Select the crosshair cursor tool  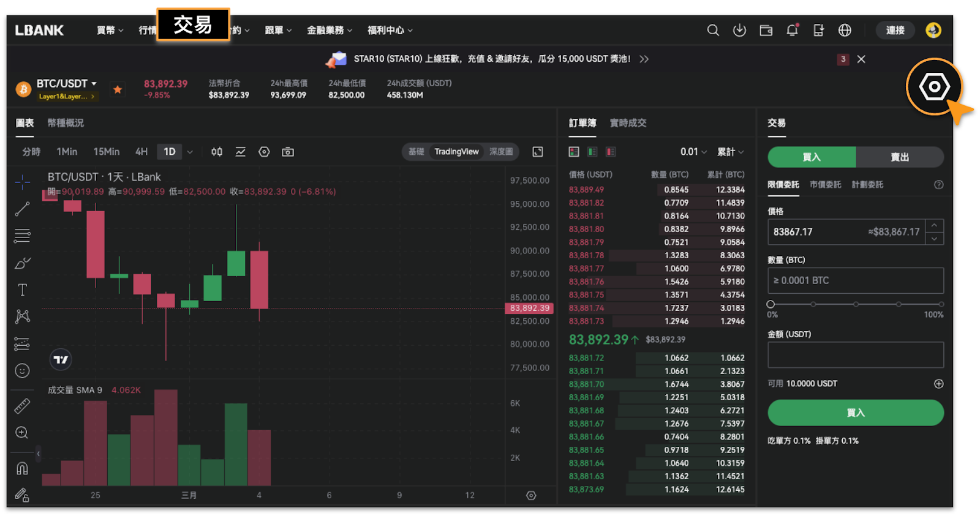pos(23,182)
